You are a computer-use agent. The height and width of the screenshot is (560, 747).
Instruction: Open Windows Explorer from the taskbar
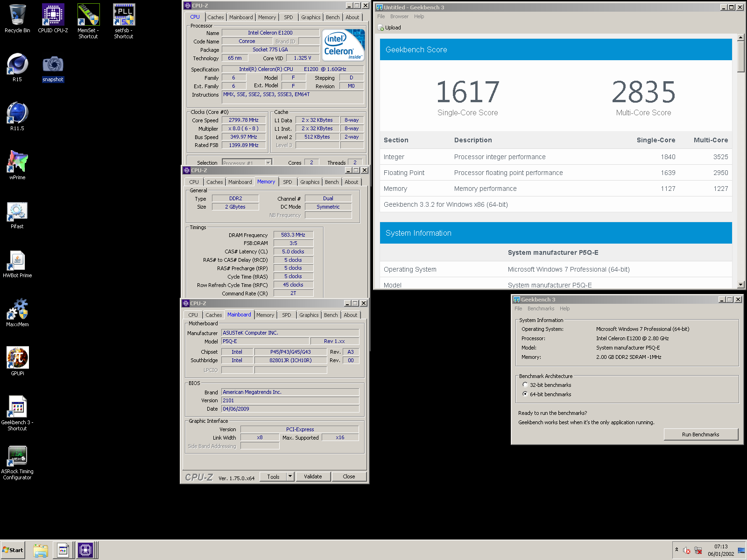tap(41, 550)
